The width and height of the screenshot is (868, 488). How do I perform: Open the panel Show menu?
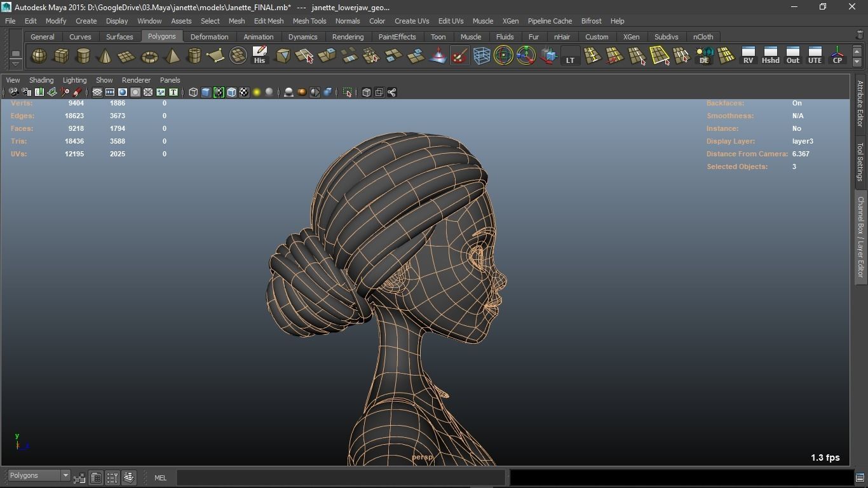[x=104, y=80]
